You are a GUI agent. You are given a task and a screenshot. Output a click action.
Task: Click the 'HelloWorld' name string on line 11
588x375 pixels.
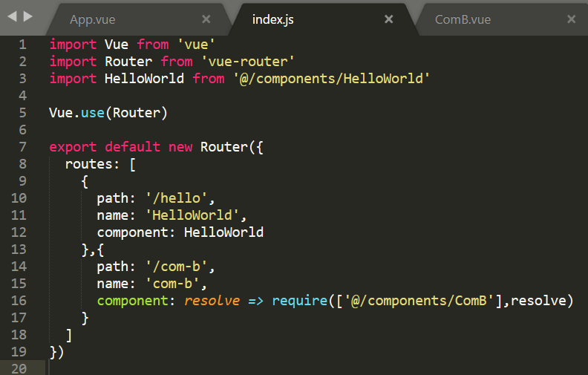[192, 215]
